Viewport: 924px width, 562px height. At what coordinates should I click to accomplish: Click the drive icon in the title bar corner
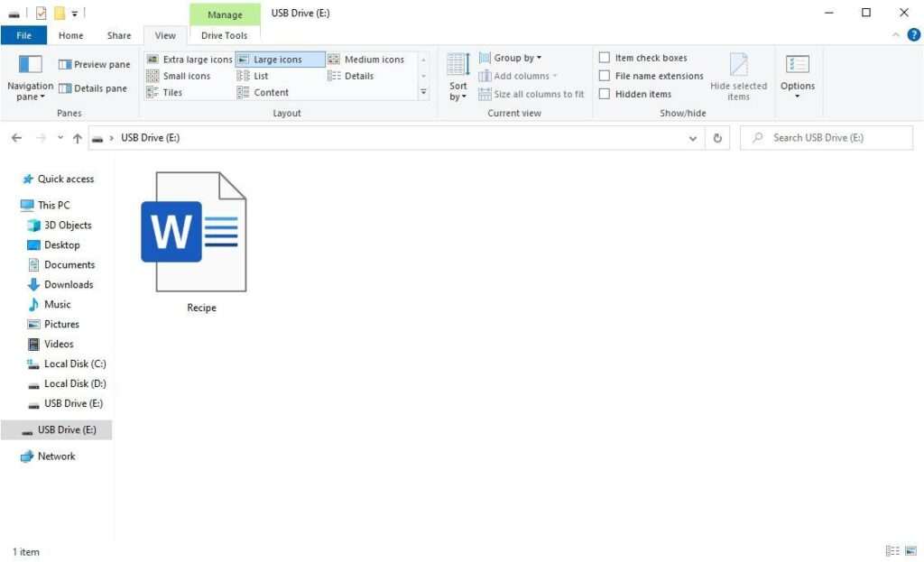[14, 14]
